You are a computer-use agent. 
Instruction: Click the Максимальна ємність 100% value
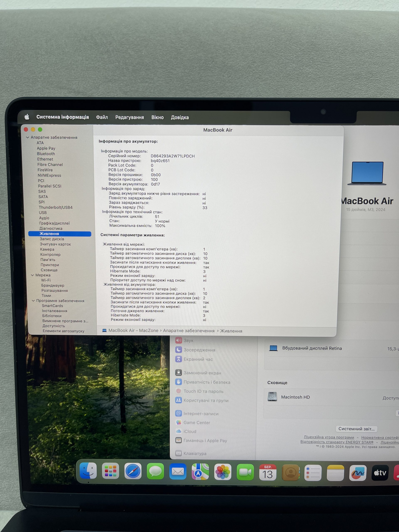[160, 226]
